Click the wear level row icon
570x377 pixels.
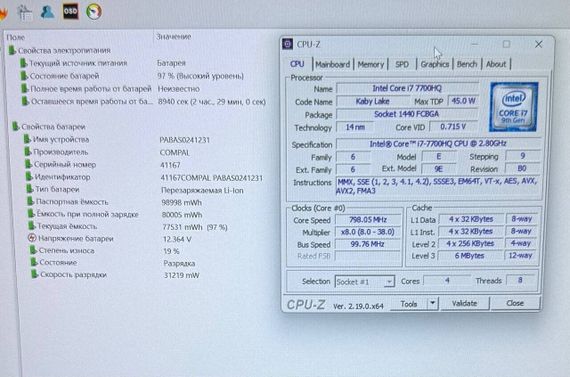33,250
